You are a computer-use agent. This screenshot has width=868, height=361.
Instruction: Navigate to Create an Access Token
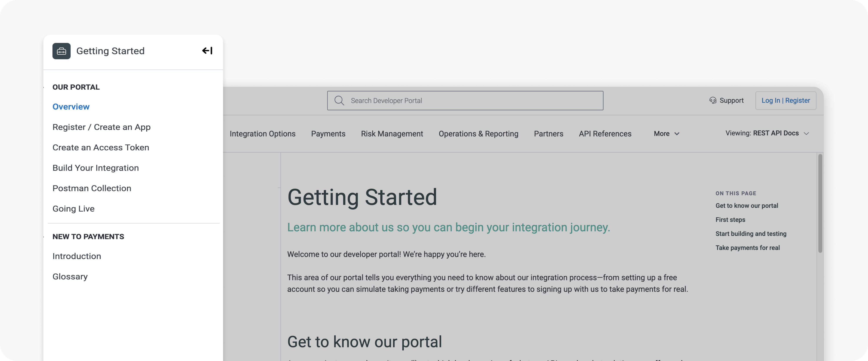[x=101, y=147]
